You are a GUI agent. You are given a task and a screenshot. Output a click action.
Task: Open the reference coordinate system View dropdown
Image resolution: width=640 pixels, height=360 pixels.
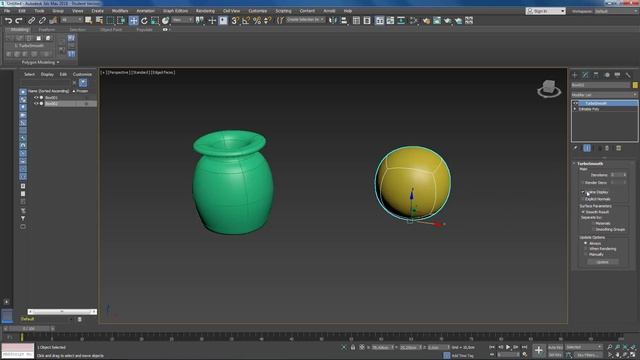click(x=182, y=20)
